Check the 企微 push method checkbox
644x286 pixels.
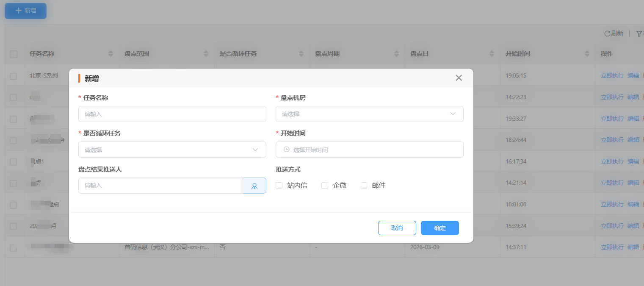coord(325,185)
